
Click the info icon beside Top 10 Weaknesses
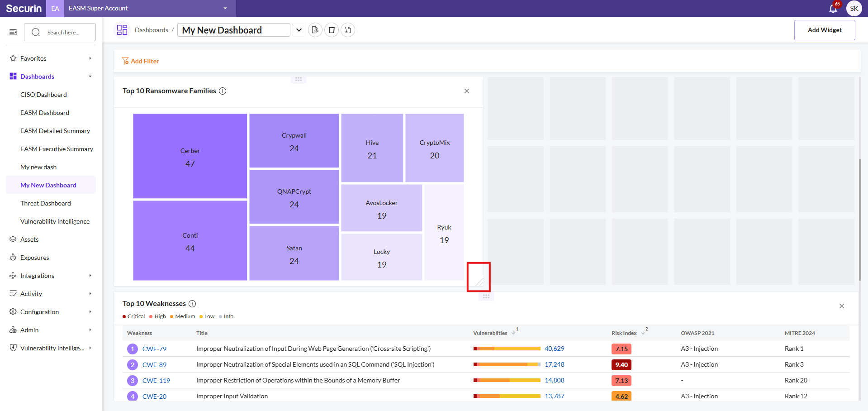[192, 304]
